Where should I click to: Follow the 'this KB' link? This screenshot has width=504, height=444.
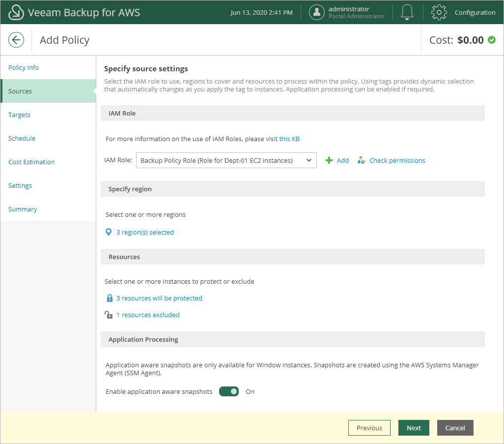(289, 139)
